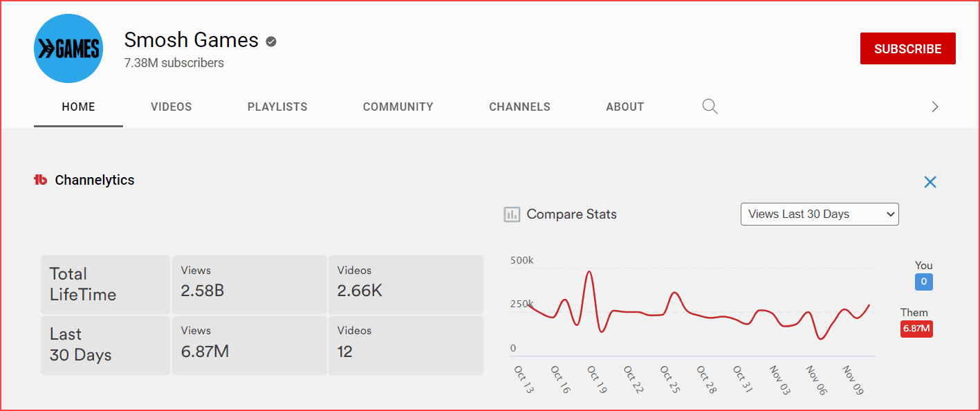This screenshot has height=411, width=980.
Task: Click the TubeBuddy Channelytics logo icon
Action: coord(40,180)
